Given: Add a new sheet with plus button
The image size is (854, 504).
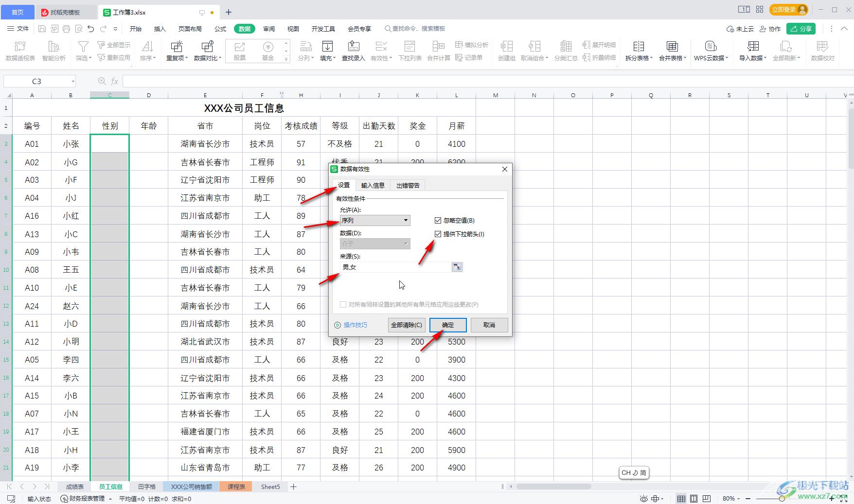Looking at the screenshot, I should [x=294, y=487].
